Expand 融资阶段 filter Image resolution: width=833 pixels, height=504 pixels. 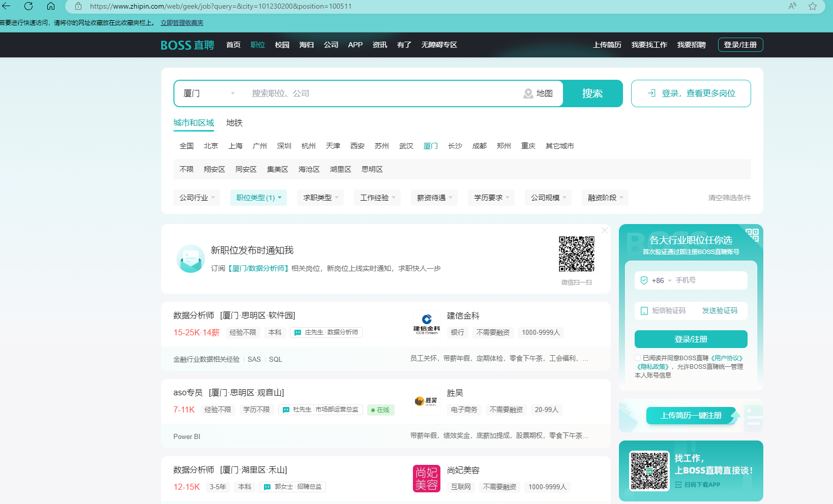605,198
